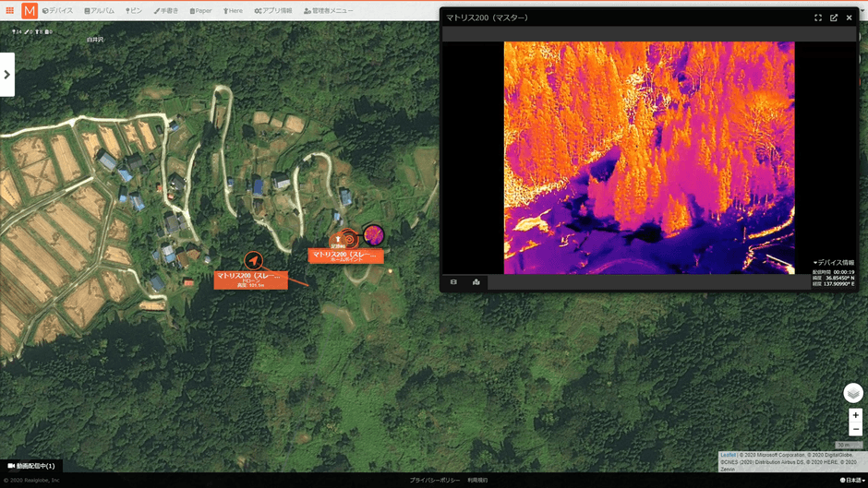Open プライバシーポリシー link

click(435, 481)
